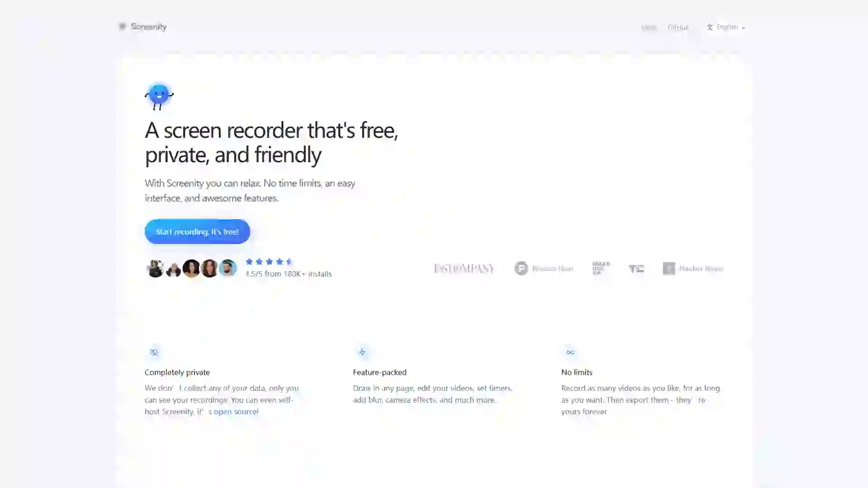The height and width of the screenshot is (488, 868).
Task: Click the Screenity logo icon in the header
Action: click(122, 27)
